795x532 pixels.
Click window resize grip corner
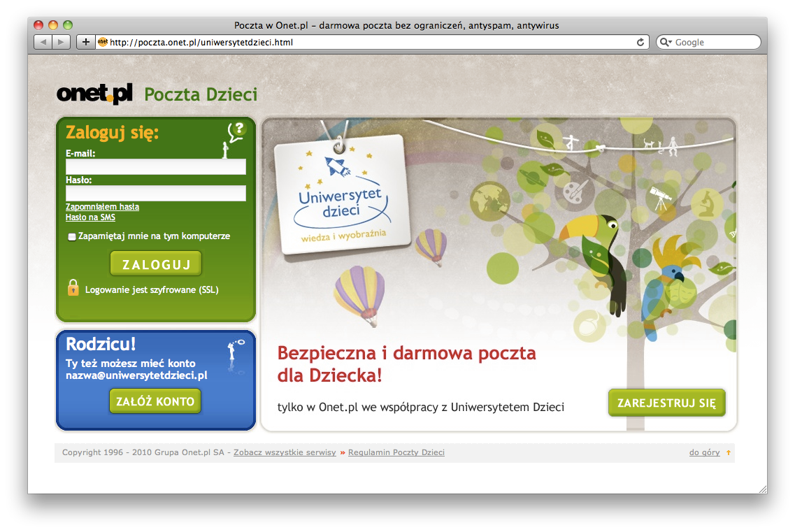click(763, 489)
